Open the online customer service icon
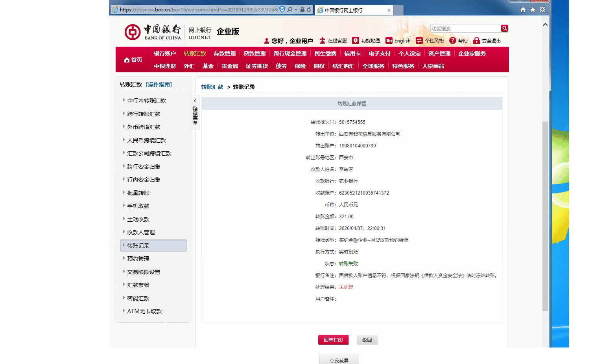The width and height of the screenshot is (590, 364). (x=323, y=40)
